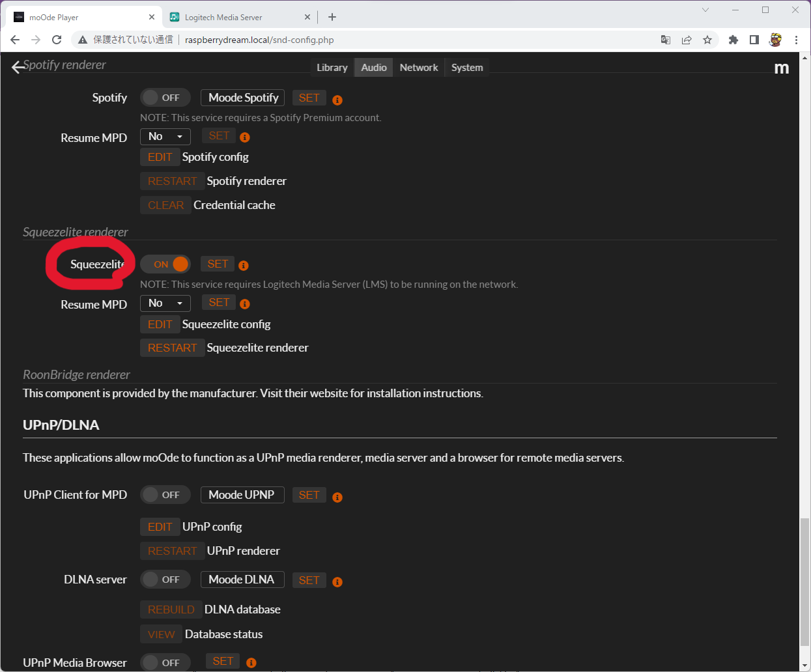Open the moOde 'm' menu icon
Viewport: 811px width, 672px height.
tap(781, 68)
